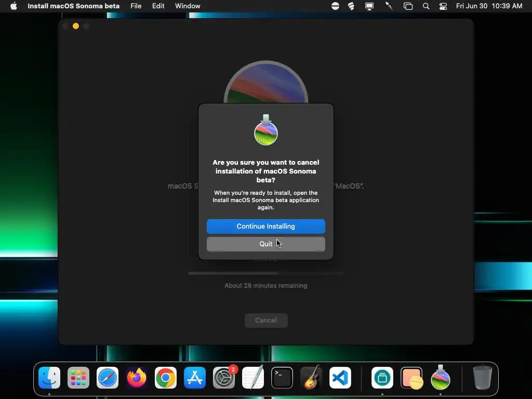Open GarageBand from the Dock
Image resolution: width=532 pixels, height=399 pixels.
(311, 378)
